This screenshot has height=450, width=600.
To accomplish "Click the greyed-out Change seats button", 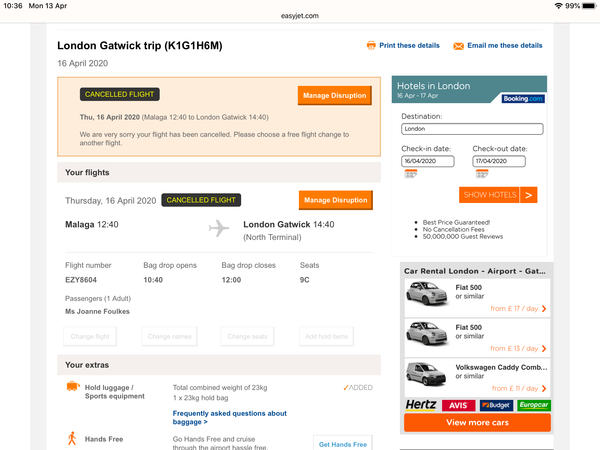I will pyautogui.click(x=247, y=336).
